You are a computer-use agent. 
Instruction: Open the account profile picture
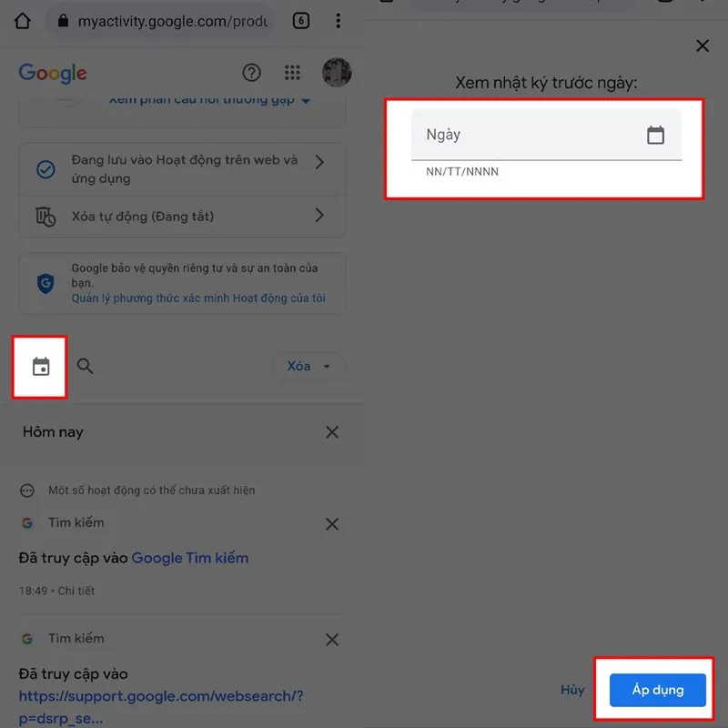(x=337, y=73)
